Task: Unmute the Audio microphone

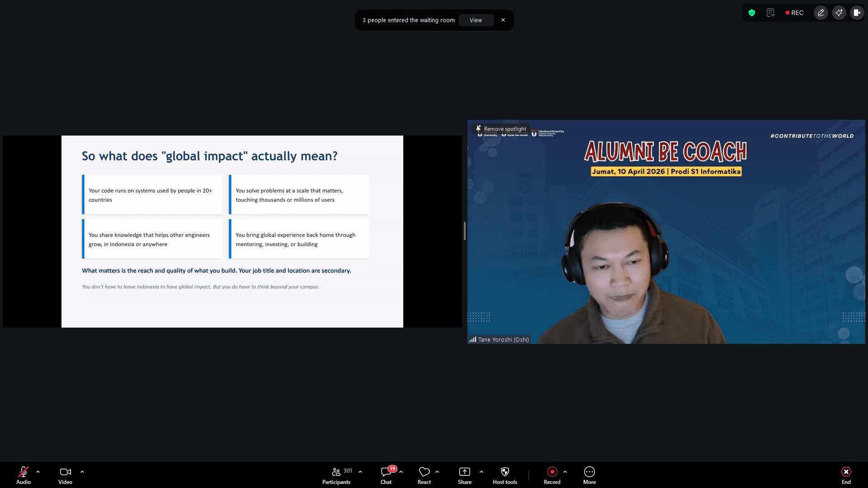Action: 24,475
